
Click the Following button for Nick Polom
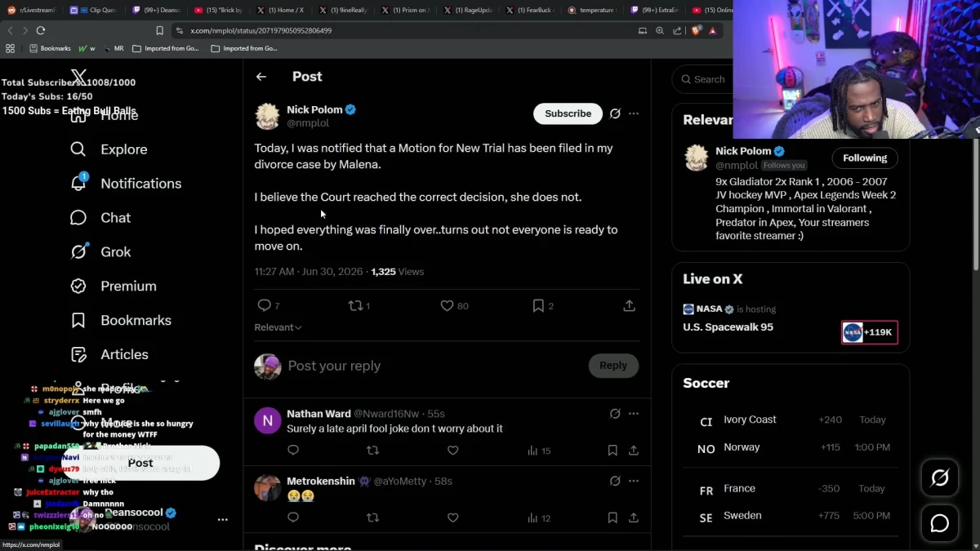pyautogui.click(x=865, y=158)
